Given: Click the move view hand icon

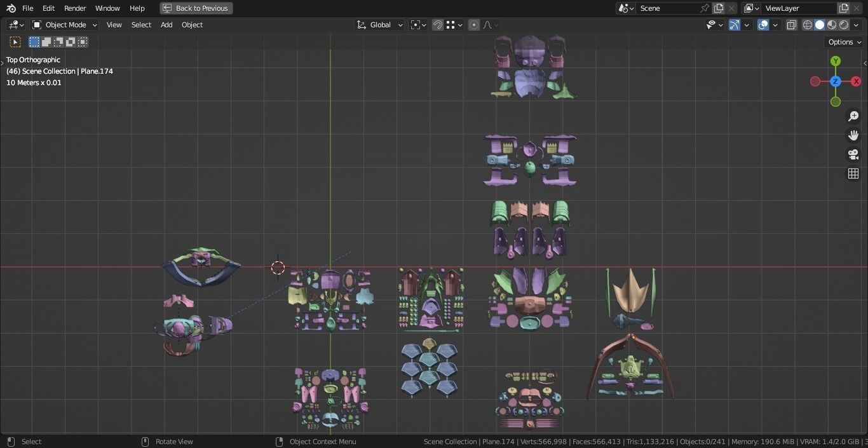Looking at the screenshot, I should tap(853, 135).
